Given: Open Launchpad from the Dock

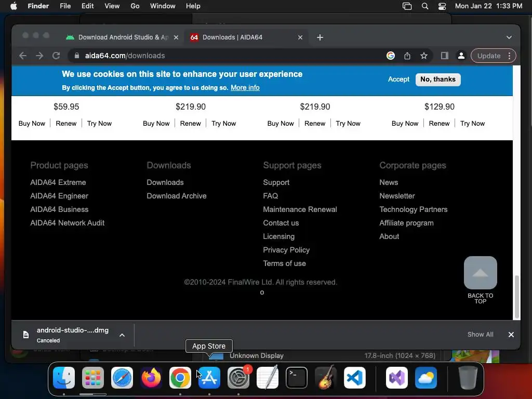Looking at the screenshot, I should coord(93,378).
